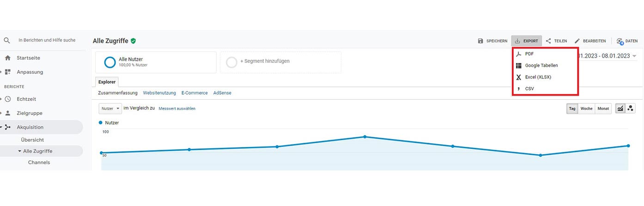
Task: Click the PDF file icon
Action: click(519, 54)
